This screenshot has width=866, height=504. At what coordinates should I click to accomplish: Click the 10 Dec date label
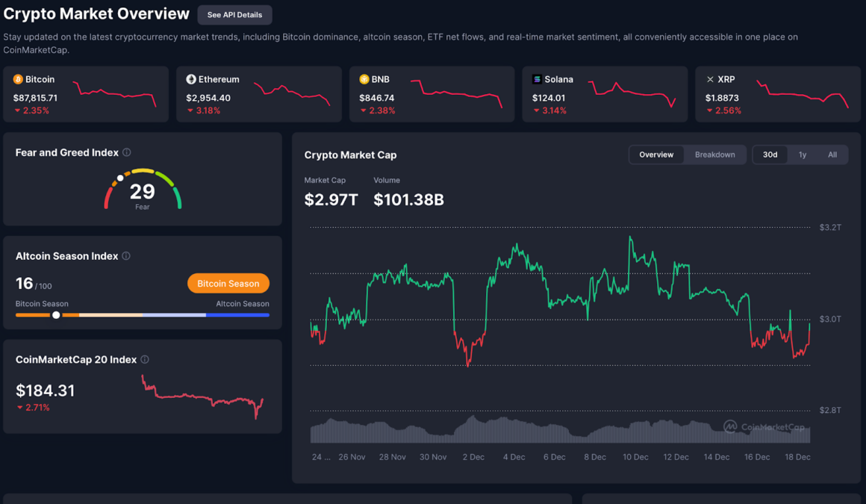pyautogui.click(x=636, y=457)
